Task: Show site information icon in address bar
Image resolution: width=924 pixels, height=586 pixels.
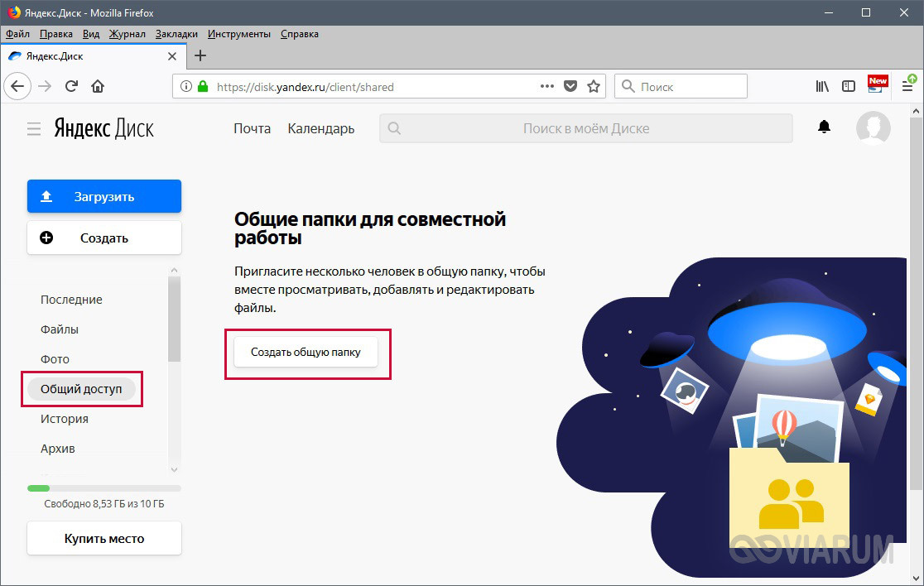Action: pyautogui.click(x=186, y=87)
